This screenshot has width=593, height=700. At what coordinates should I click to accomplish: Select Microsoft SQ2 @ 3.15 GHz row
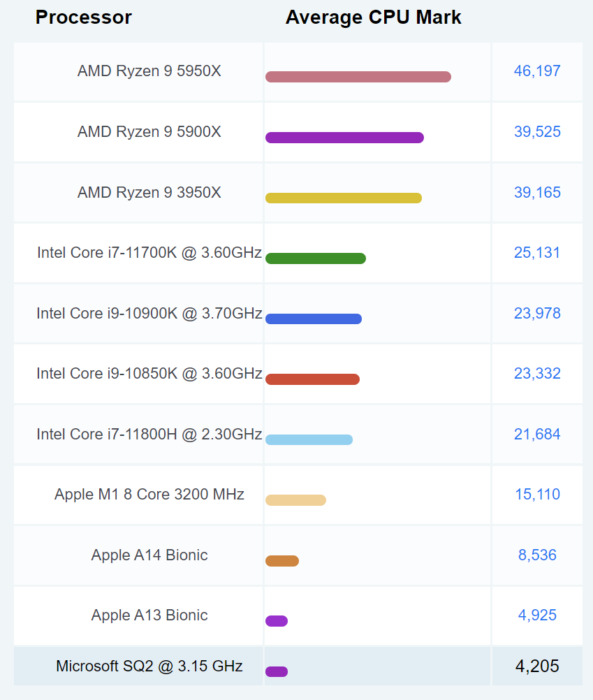point(149,666)
